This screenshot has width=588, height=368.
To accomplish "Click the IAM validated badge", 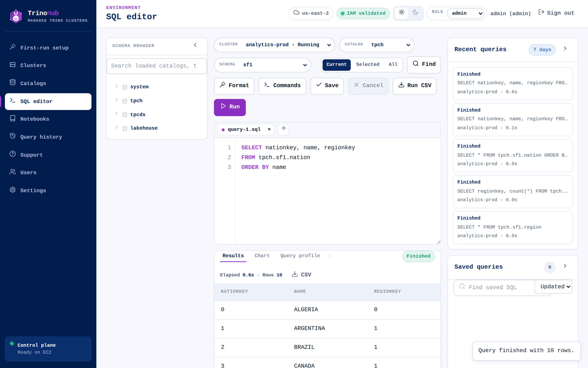I will pos(363,13).
